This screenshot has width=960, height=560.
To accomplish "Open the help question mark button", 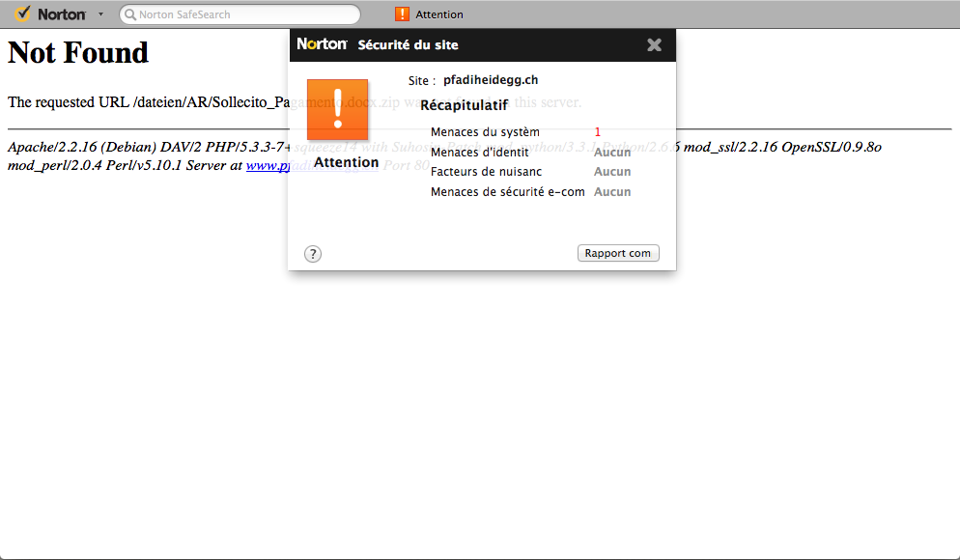I will pyautogui.click(x=313, y=254).
